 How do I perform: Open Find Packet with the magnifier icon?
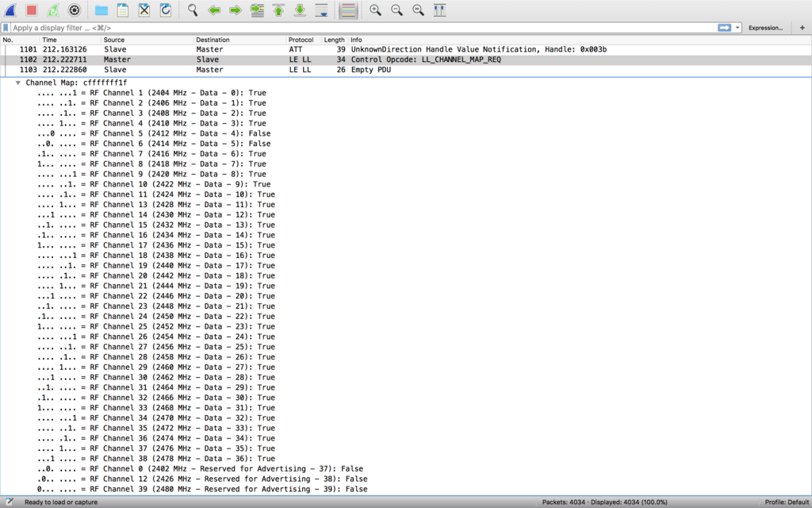click(193, 10)
